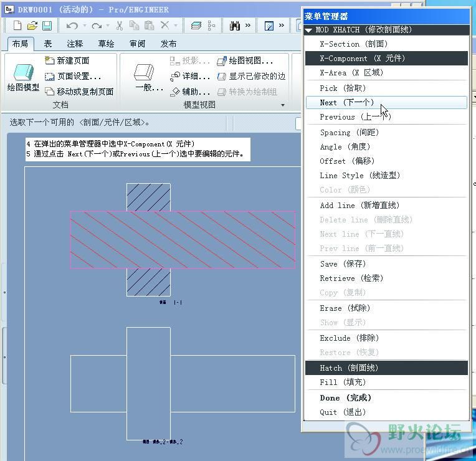Paste from the clipboard icon
Viewport: 476px width, 461px height.
coord(149,26)
